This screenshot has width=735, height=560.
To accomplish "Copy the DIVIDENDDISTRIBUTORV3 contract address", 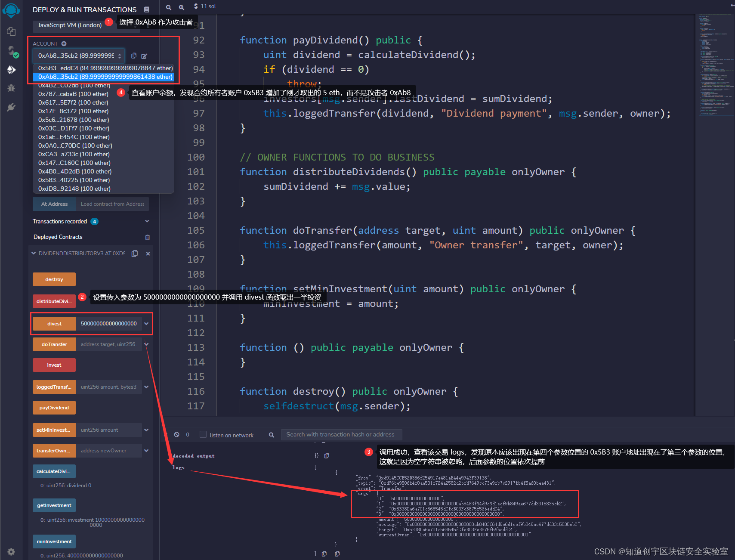I will click(x=135, y=254).
